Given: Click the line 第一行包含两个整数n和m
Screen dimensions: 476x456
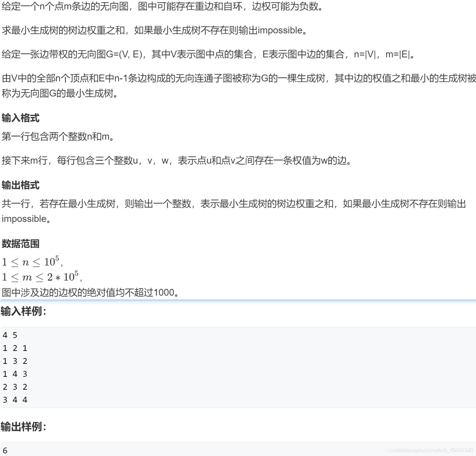Looking at the screenshot, I should 58,136.
